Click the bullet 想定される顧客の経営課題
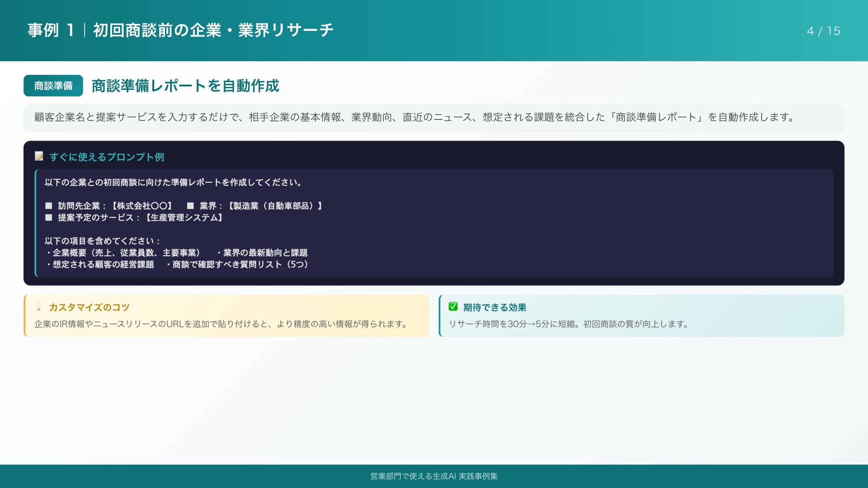Screen dimensions: 868x488 click(100, 264)
